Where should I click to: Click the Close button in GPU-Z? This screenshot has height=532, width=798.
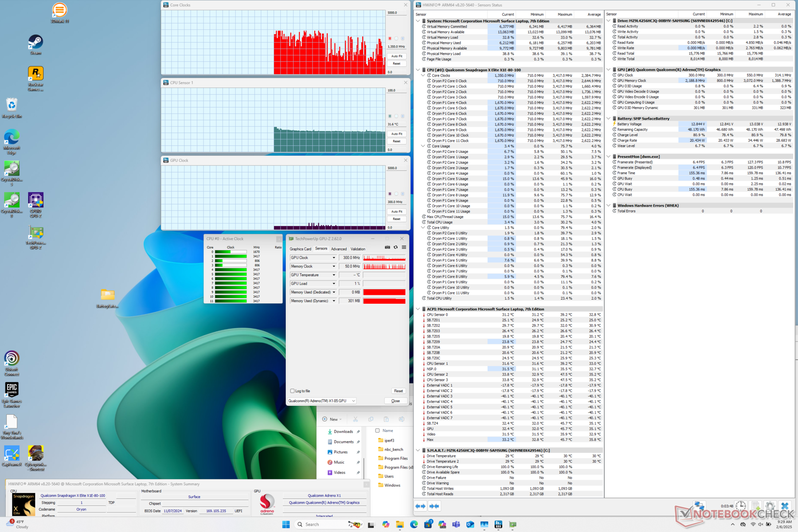tap(395, 401)
